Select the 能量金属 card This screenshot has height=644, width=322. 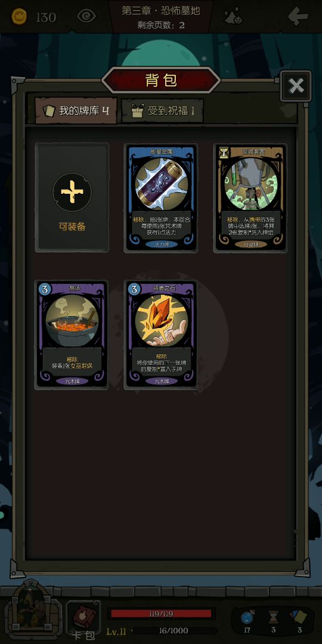click(162, 197)
